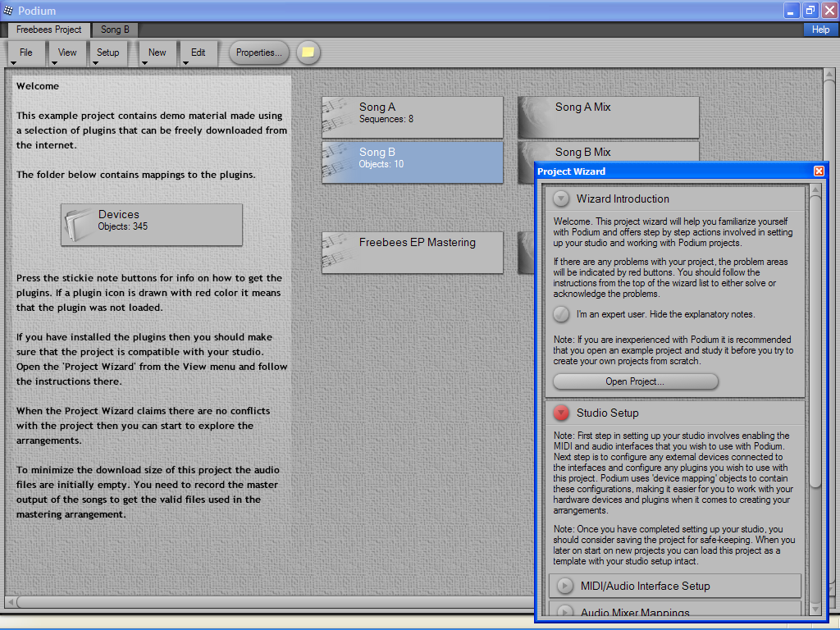This screenshot has height=630, width=840.
Task: Expand the MIDI/Audio Interface Setup section
Action: pos(564,586)
